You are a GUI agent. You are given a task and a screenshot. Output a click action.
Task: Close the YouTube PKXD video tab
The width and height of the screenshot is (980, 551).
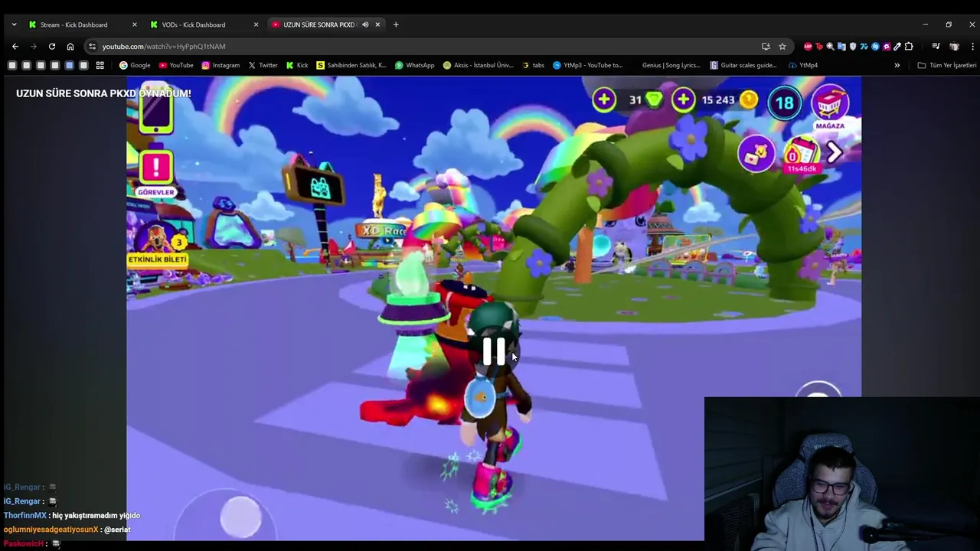[x=377, y=24]
